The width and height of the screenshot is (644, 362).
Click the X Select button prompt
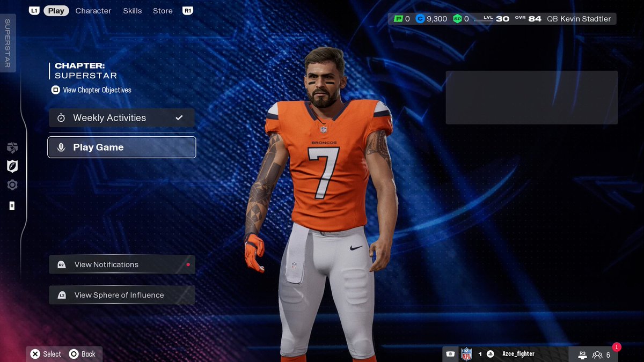point(46,354)
